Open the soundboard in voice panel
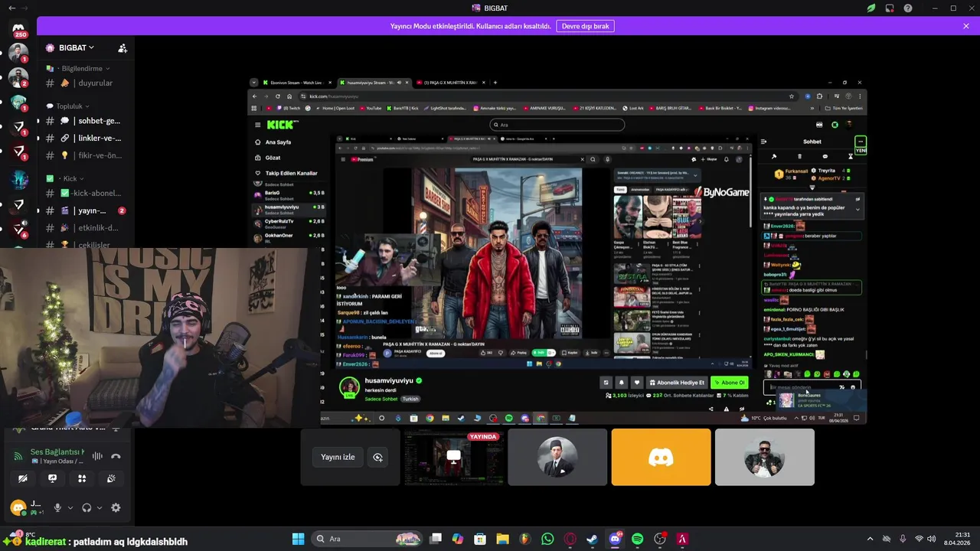The image size is (980, 551). (111, 478)
